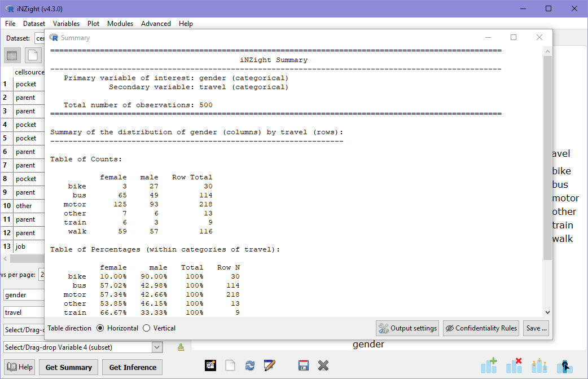Select Horizontal table direction
The height and width of the screenshot is (379, 588).
point(100,328)
